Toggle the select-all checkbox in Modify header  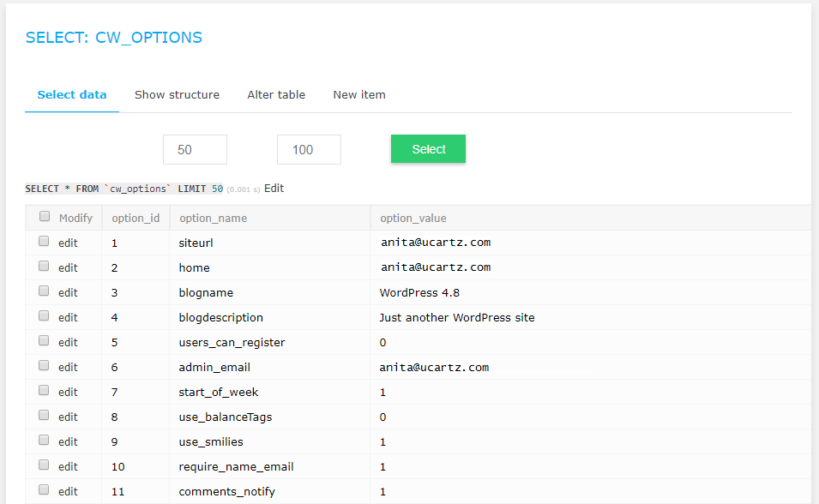coord(45,216)
